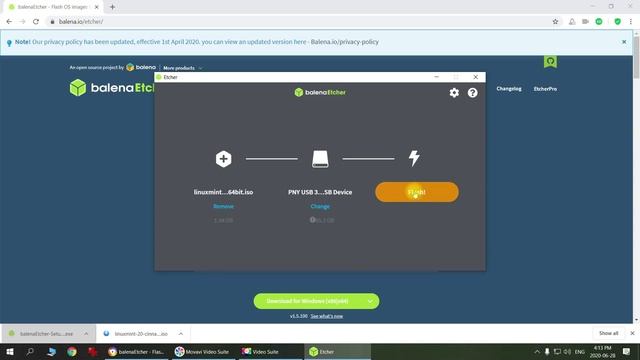Image resolution: width=640 pixels, height=360 pixels.
Task: Click the balena company logo in the header
Action: pos(141,67)
